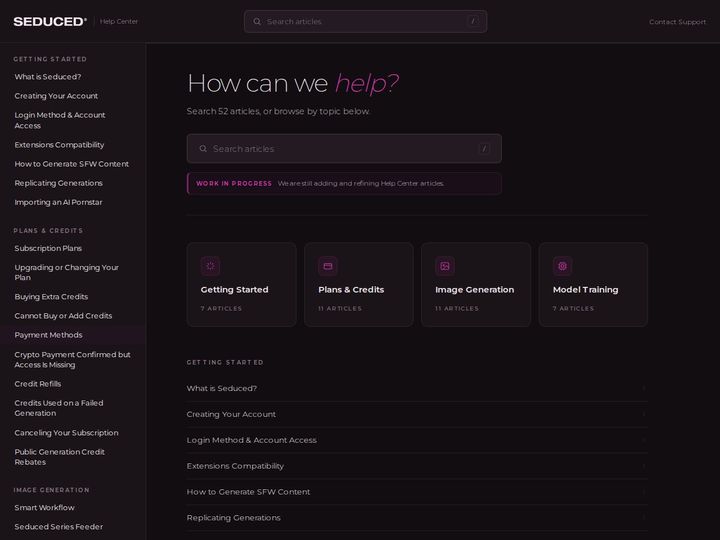
Task: Open the Image Generation topic card
Action: (476, 285)
